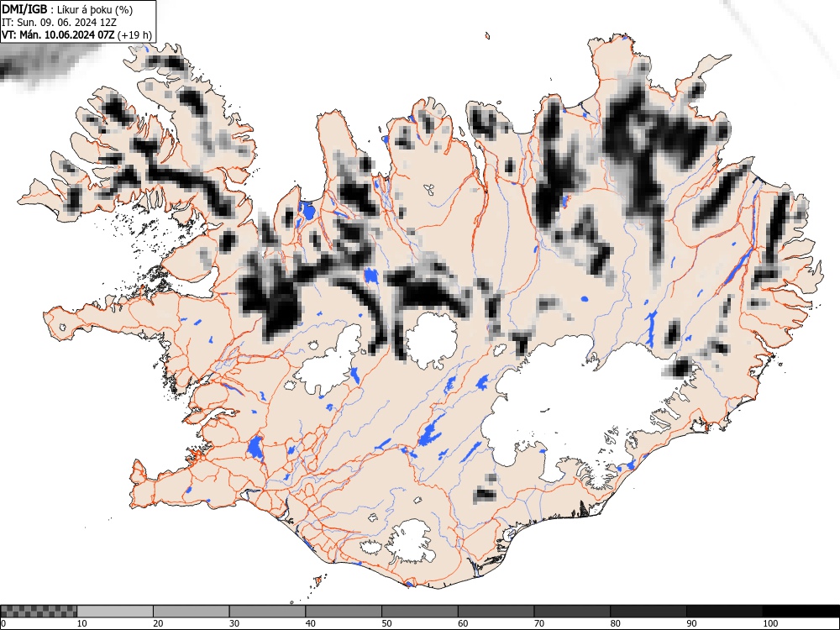Click the 'DMI/IGB : Líkur á þoku (%)' title

(67, 9)
